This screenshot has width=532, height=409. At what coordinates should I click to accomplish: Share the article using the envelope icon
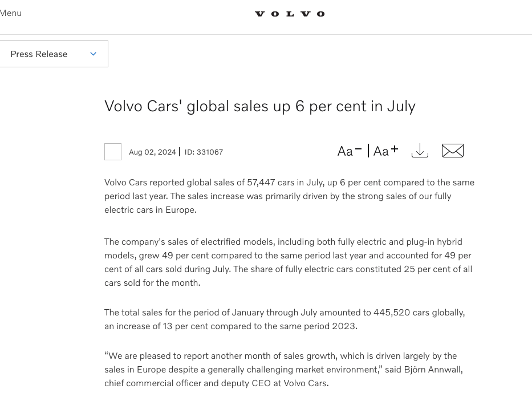(x=453, y=151)
